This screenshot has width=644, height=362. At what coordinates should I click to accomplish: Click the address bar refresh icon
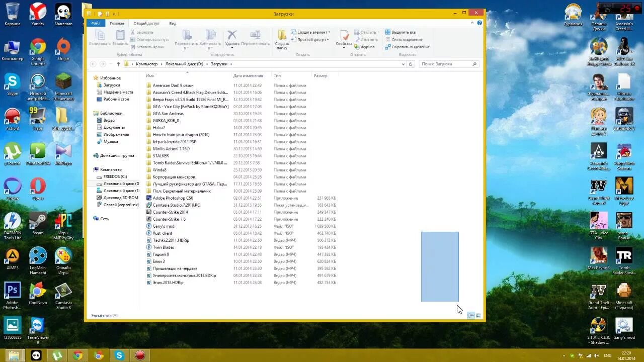point(411,64)
